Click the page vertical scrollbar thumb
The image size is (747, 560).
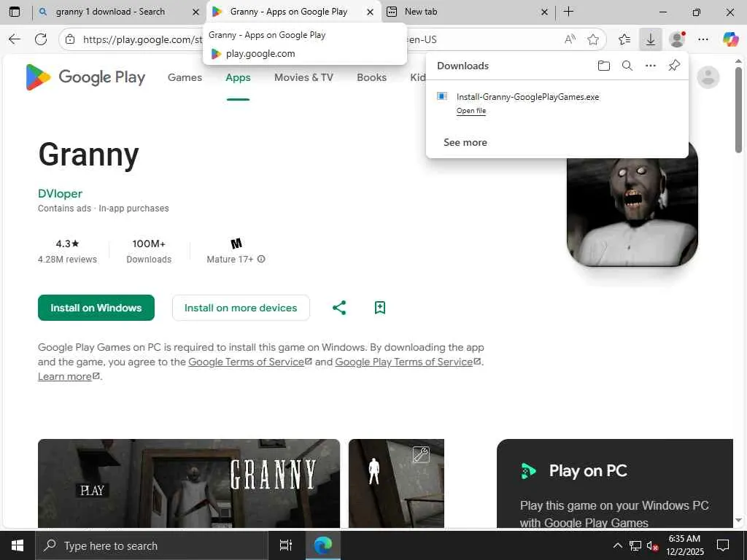(x=738, y=110)
